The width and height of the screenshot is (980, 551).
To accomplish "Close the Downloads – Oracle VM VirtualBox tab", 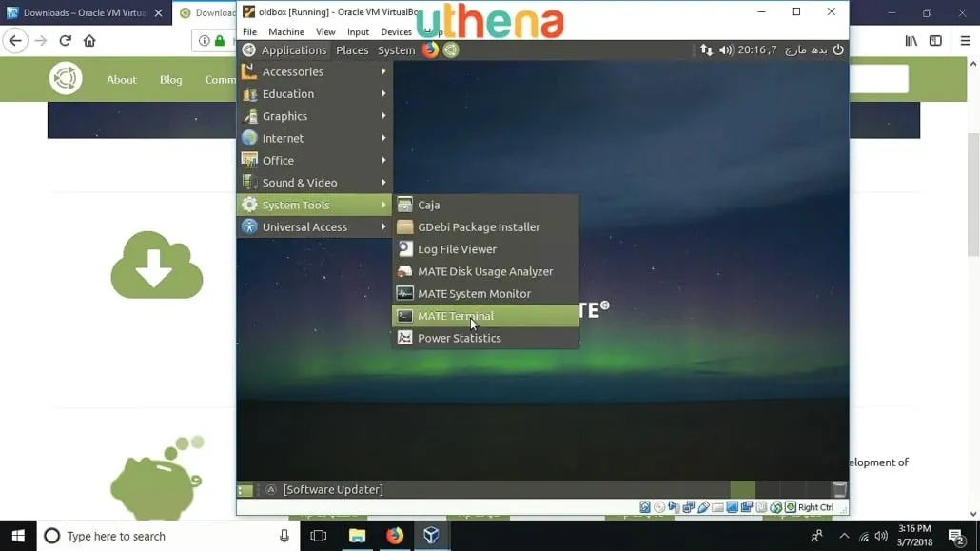I will pyautogui.click(x=158, y=12).
